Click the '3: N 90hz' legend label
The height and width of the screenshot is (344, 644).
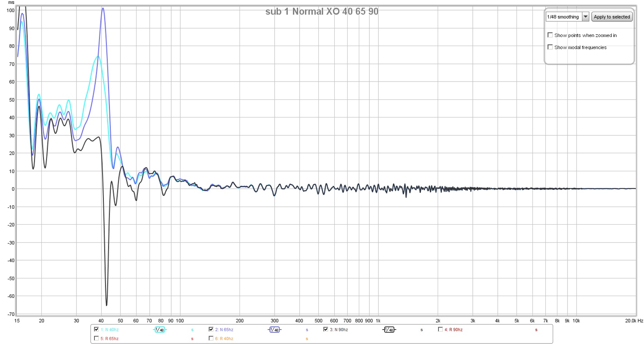339,330
